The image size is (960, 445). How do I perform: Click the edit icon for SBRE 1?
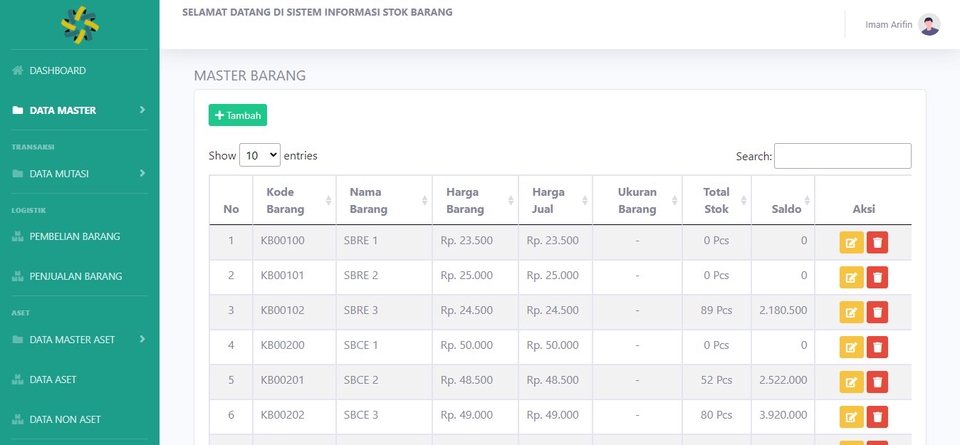tap(851, 243)
